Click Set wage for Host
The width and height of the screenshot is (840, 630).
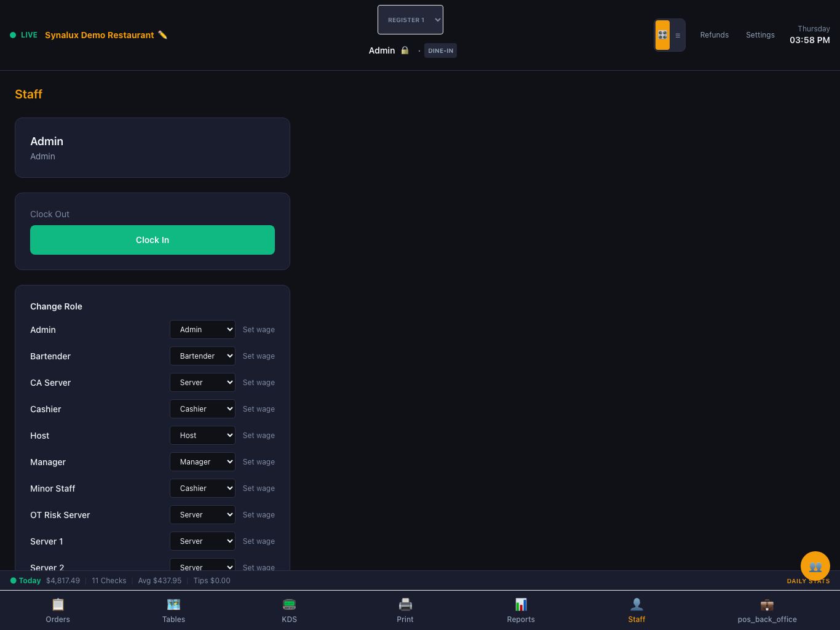click(259, 436)
